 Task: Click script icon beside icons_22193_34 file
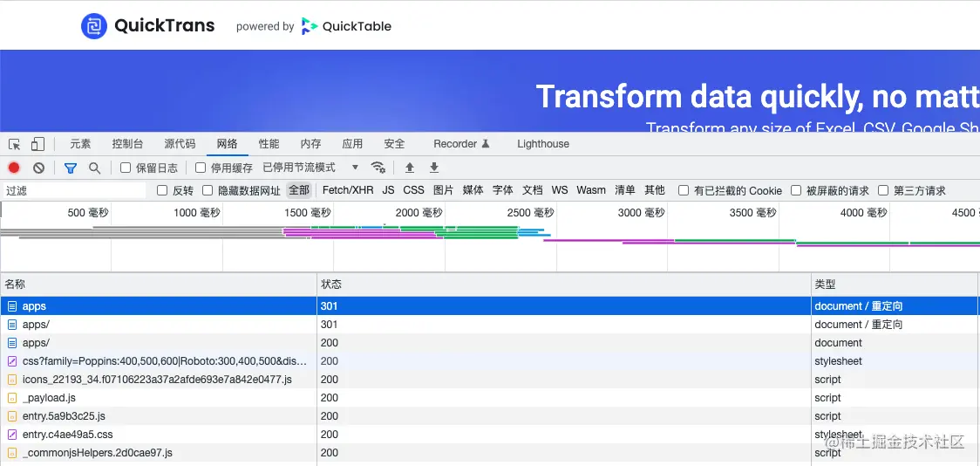pos(12,379)
